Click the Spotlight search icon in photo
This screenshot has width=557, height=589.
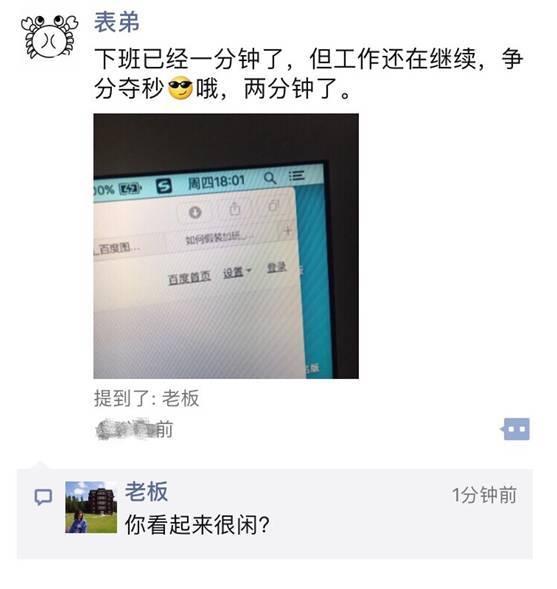tap(270, 178)
